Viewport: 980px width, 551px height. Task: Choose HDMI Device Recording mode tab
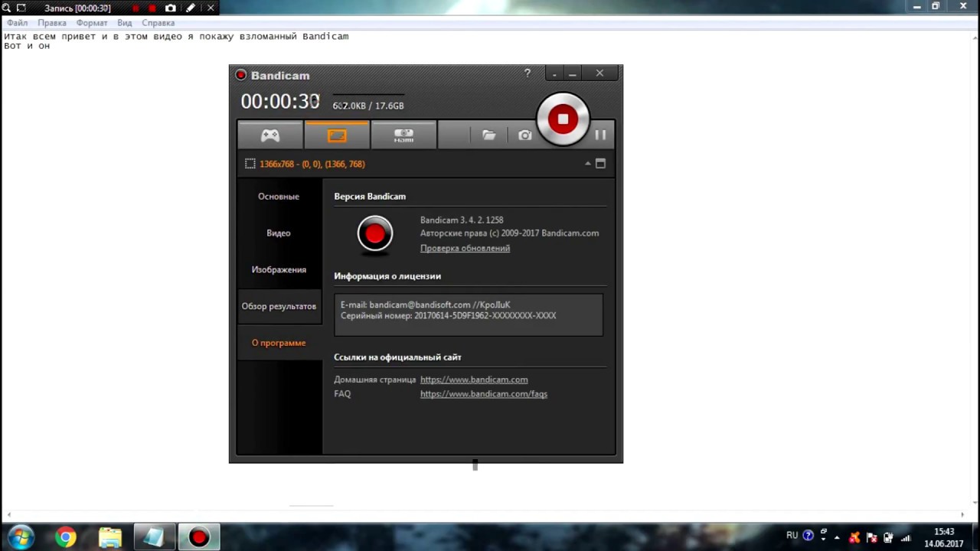(403, 135)
